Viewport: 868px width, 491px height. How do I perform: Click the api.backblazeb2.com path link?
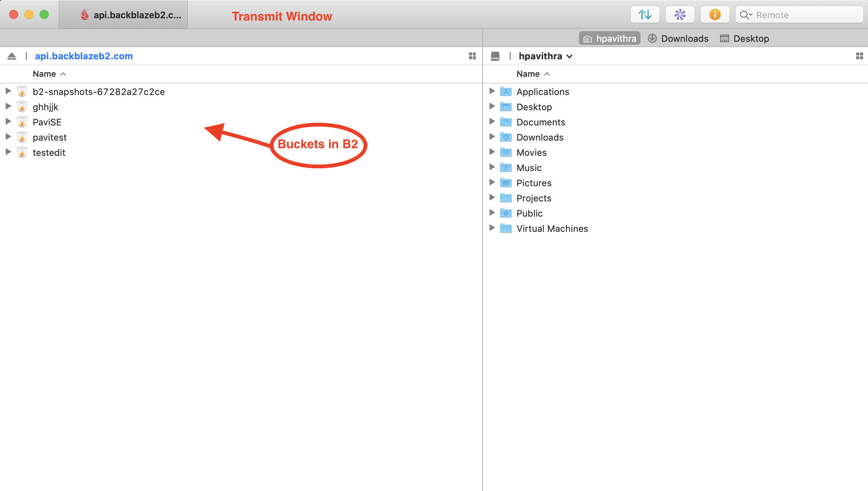[84, 56]
